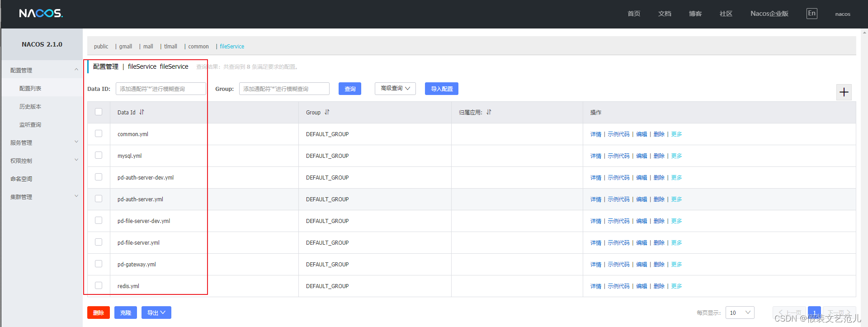Click the NACOS logo
Image resolution: width=868 pixels, height=327 pixels.
(x=41, y=14)
